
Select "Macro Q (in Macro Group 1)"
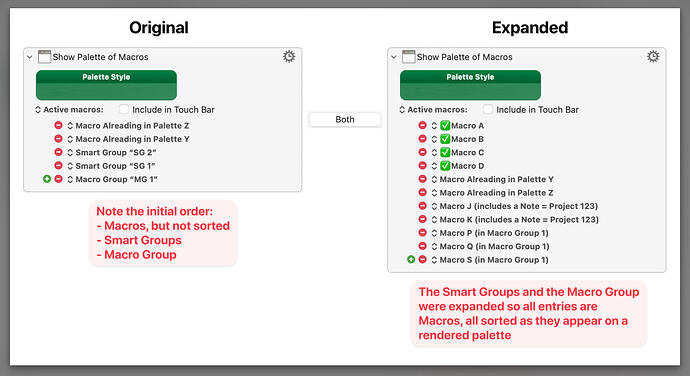tap(495, 246)
